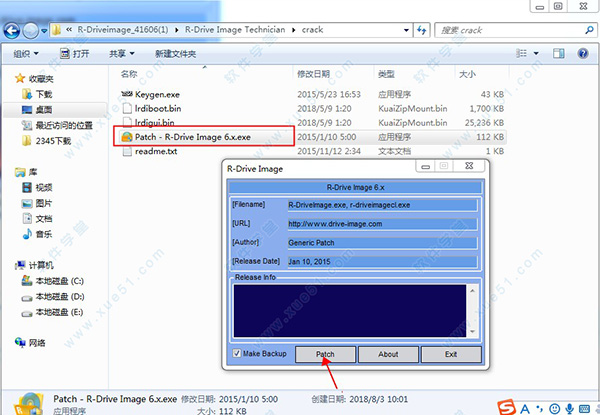Select lrdiboot.bin file
The width and height of the screenshot is (600, 415).
point(158,109)
